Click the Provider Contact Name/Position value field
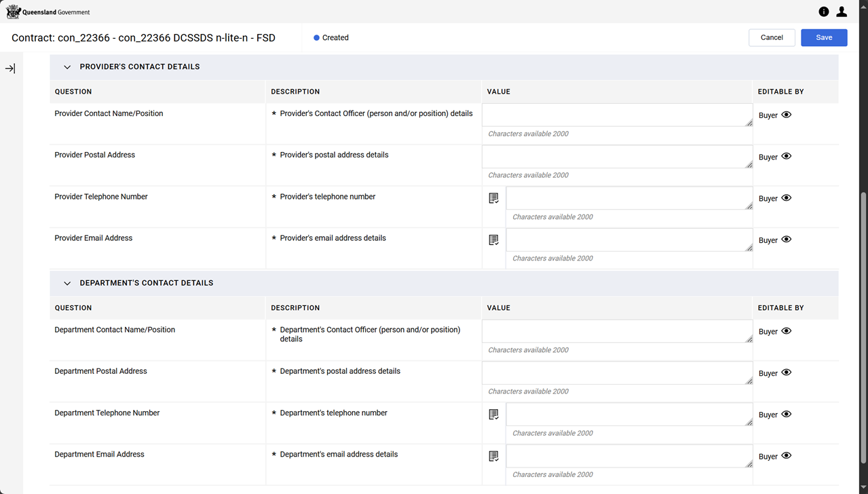Screen dimensions: 868x494 click(616, 115)
